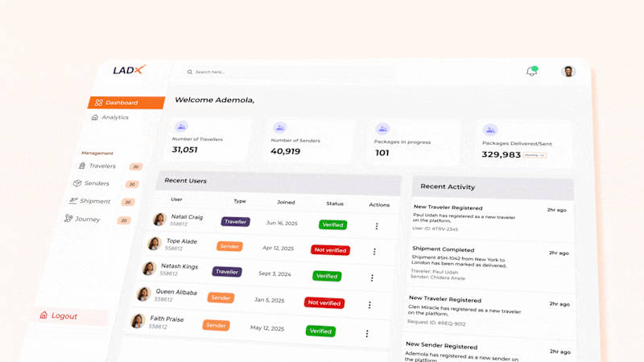Click Faith Praise's avatar

coord(138,321)
